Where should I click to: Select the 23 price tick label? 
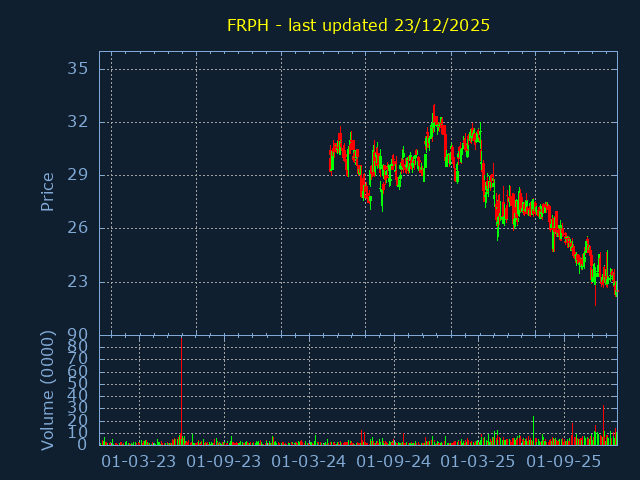[78, 281]
